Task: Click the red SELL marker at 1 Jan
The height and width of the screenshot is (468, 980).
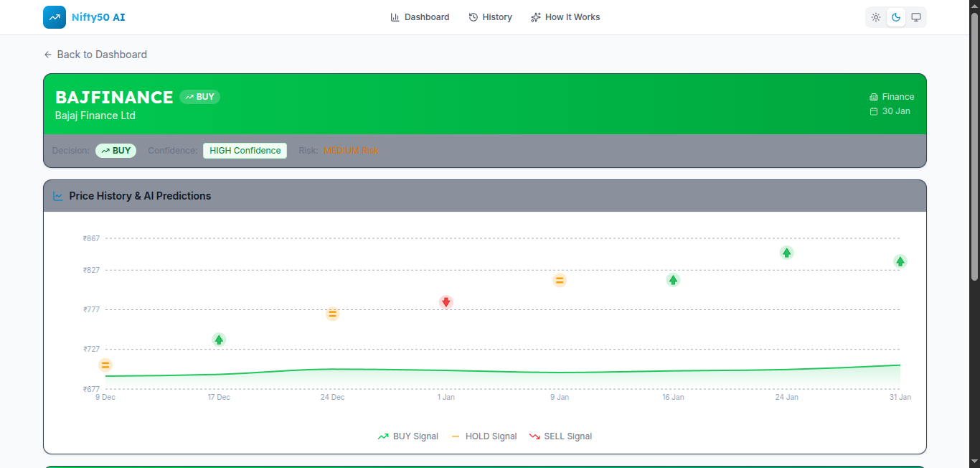Action: tap(446, 302)
